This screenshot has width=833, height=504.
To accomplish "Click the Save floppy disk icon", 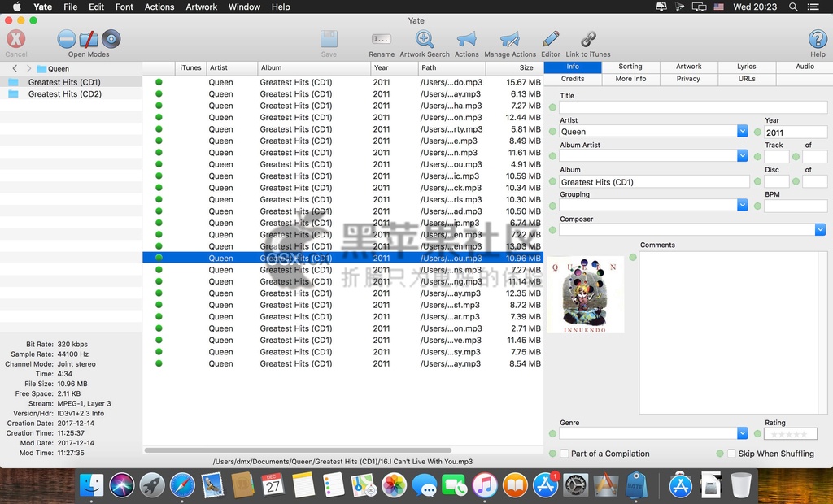I will [329, 39].
